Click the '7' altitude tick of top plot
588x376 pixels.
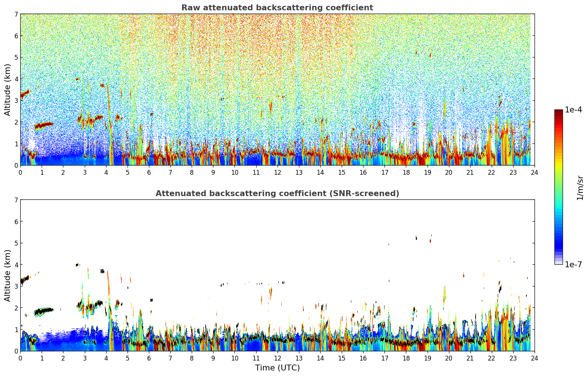tap(16, 14)
